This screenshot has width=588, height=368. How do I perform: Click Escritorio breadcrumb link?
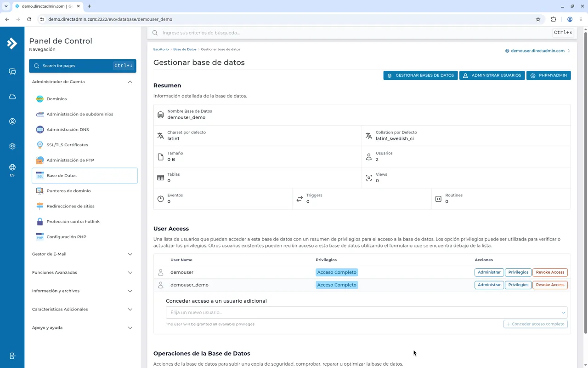pyautogui.click(x=161, y=49)
